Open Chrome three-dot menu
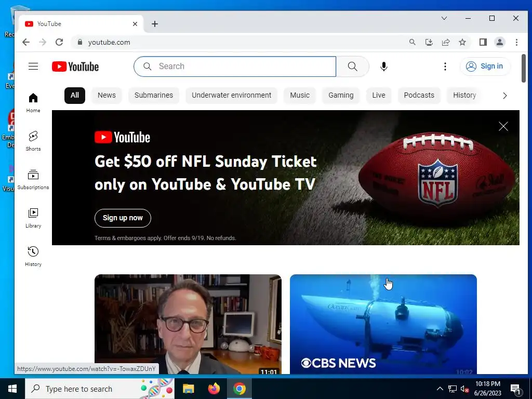 coord(516,42)
